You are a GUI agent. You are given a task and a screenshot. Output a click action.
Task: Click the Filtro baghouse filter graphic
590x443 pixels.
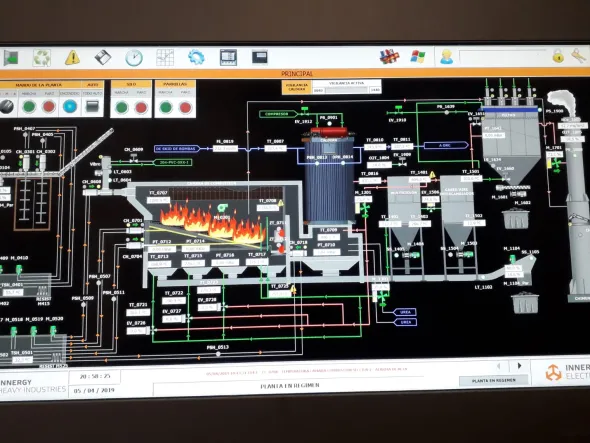[x=511, y=145]
